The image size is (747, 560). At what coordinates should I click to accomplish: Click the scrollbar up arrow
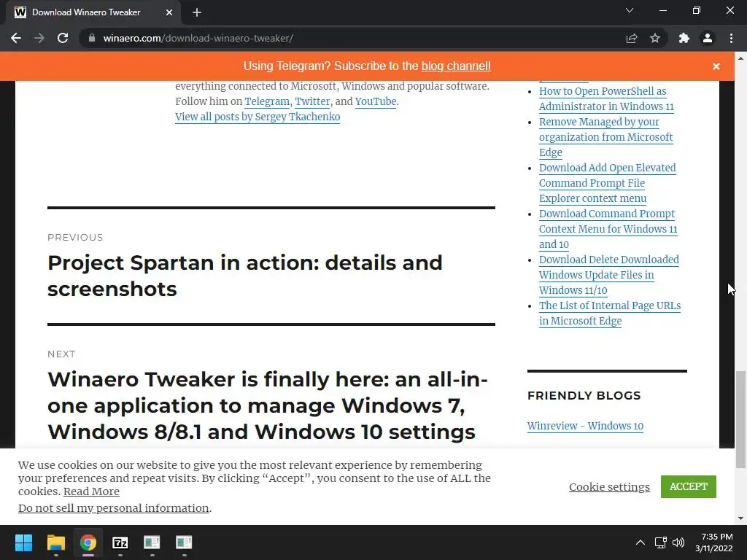pos(740,58)
